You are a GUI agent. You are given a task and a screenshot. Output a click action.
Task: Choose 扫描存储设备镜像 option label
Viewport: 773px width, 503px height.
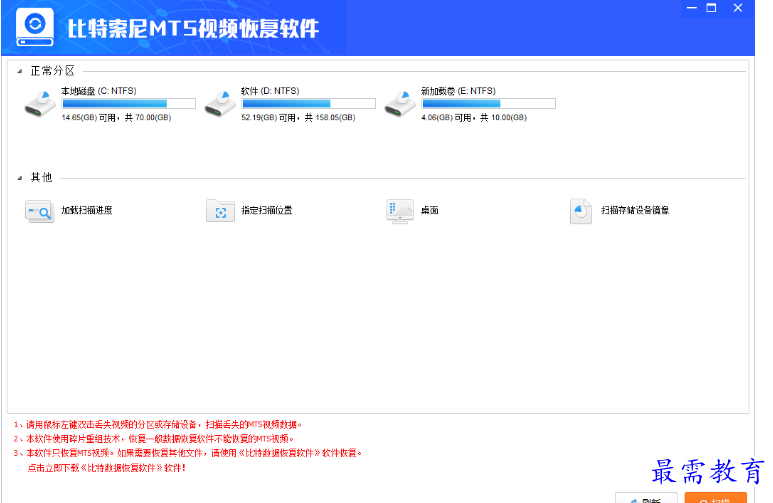click(x=635, y=211)
